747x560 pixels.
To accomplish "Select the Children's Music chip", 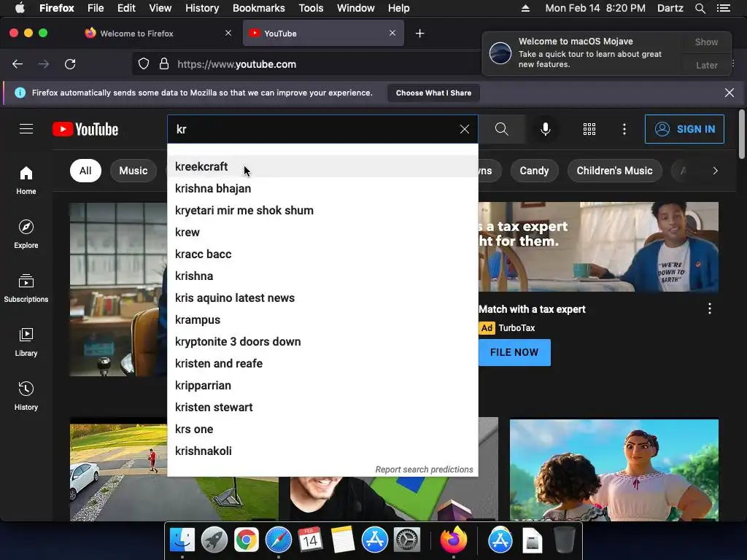I will pos(614,171).
